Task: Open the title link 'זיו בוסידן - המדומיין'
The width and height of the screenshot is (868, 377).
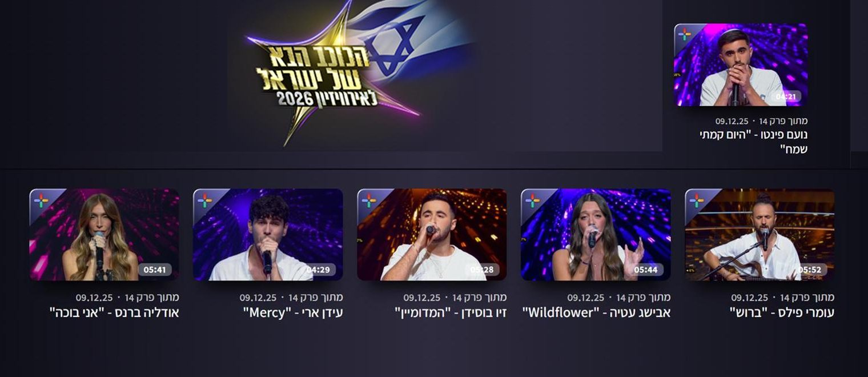Action: tap(451, 313)
